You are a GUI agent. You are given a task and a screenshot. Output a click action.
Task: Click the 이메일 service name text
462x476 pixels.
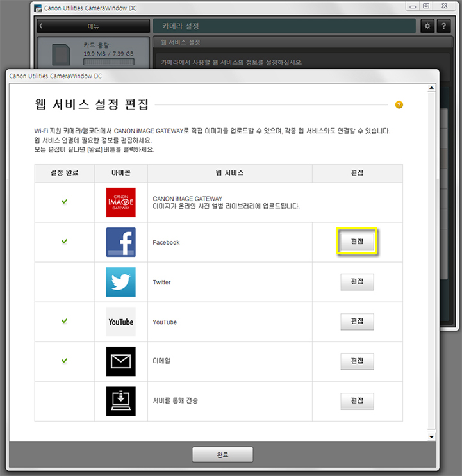point(161,361)
